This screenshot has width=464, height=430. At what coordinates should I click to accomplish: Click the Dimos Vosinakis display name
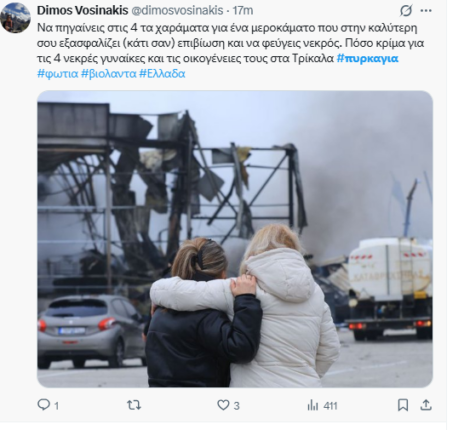82,10
